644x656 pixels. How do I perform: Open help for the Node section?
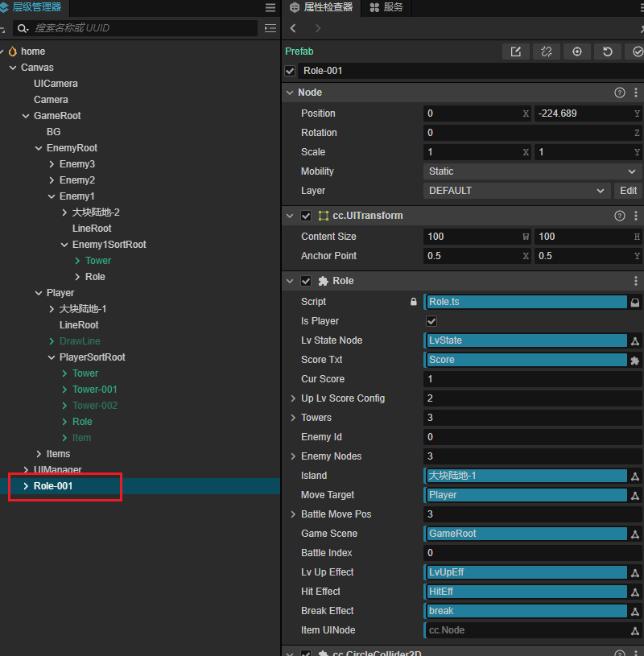620,93
